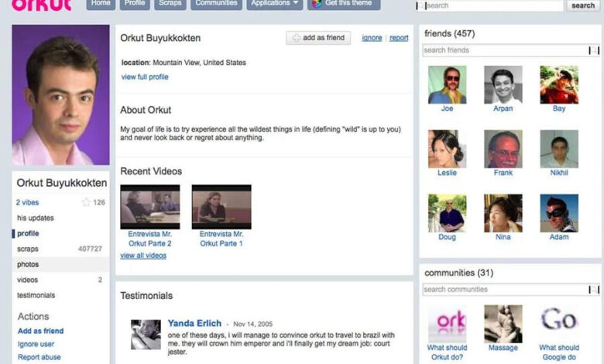
Task: Open friend Bay's avatar
Action: 559,84
